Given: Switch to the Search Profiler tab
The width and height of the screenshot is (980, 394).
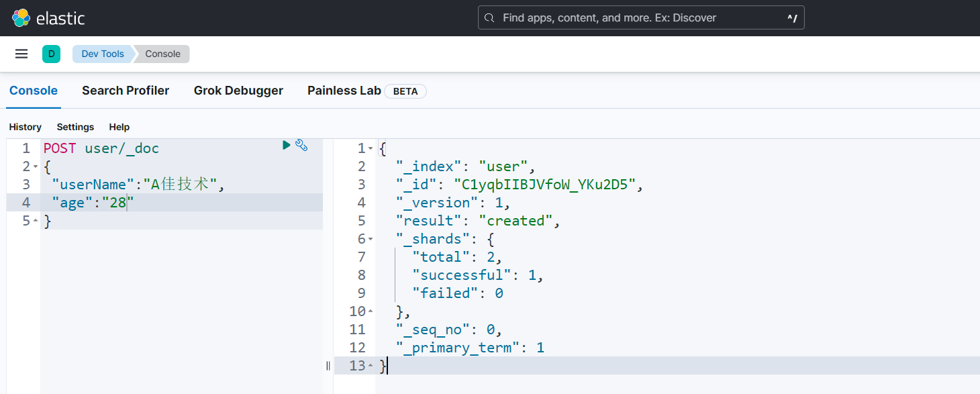Looking at the screenshot, I should (x=126, y=91).
